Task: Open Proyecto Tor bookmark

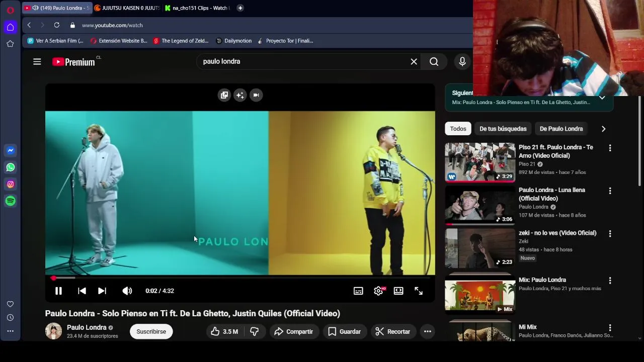Action: coord(285,41)
